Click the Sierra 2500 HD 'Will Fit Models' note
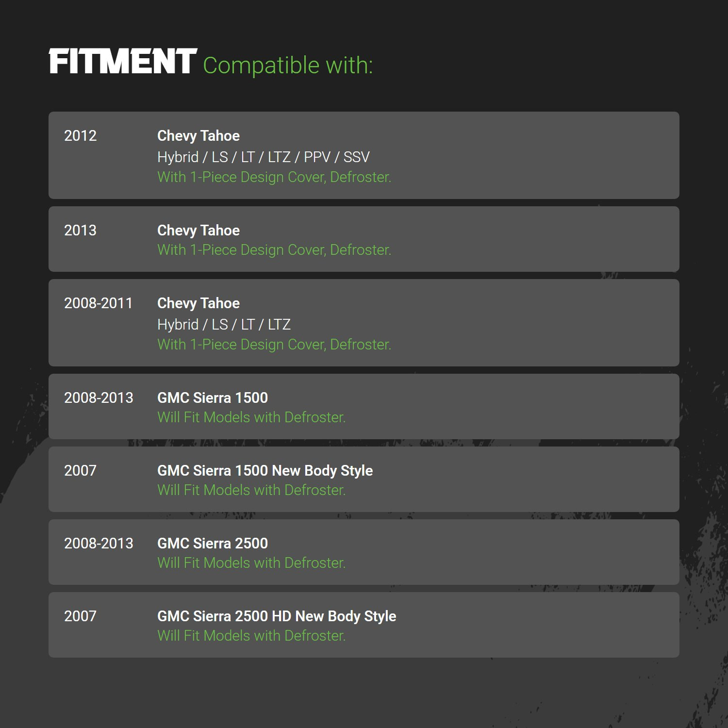This screenshot has width=728, height=728. (251, 636)
